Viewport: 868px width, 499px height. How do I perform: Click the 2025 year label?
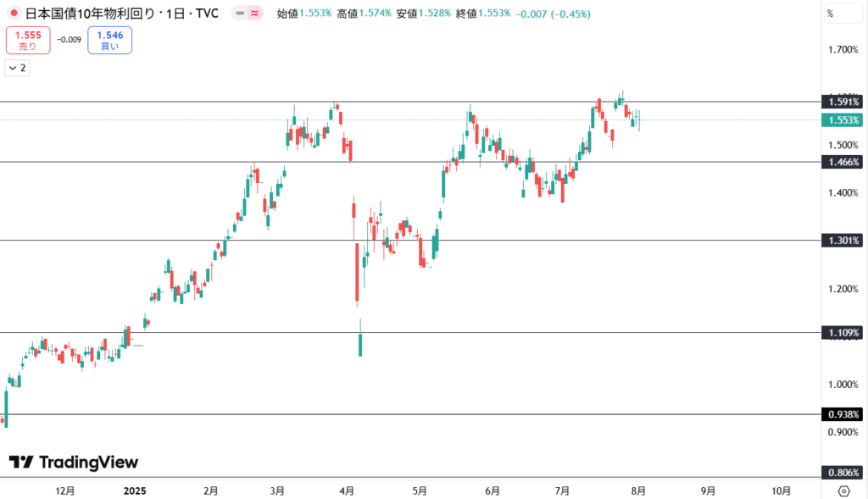(x=135, y=491)
